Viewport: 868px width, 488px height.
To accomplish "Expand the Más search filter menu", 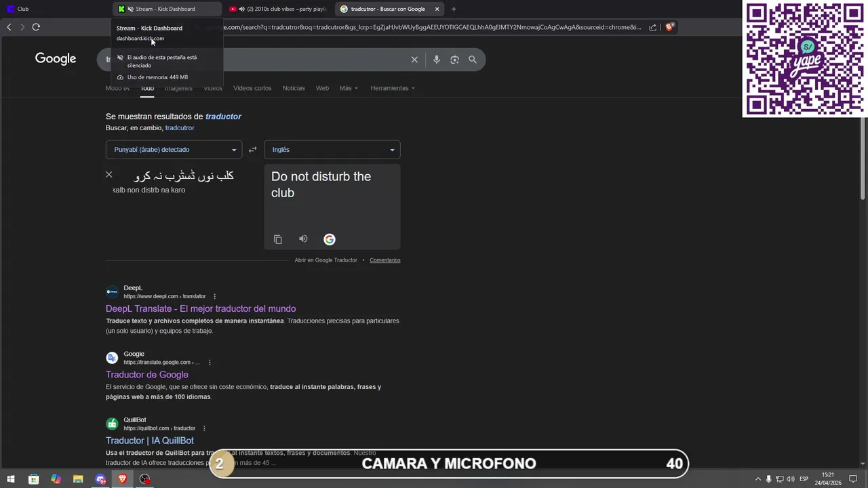I will point(349,88).
